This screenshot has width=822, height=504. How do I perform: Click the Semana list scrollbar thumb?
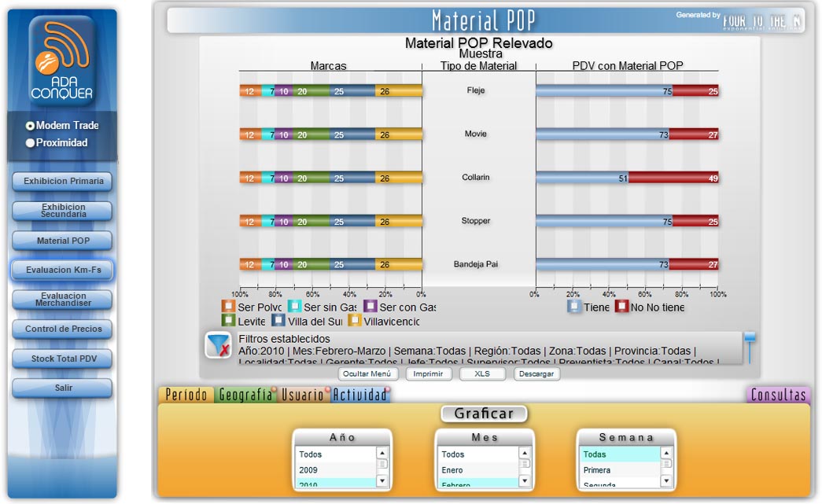pos(667,464)
